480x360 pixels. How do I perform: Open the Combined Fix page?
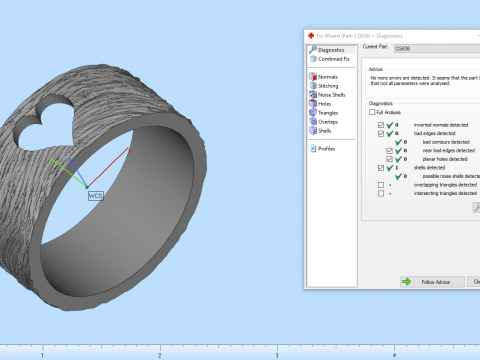point(334,59)
